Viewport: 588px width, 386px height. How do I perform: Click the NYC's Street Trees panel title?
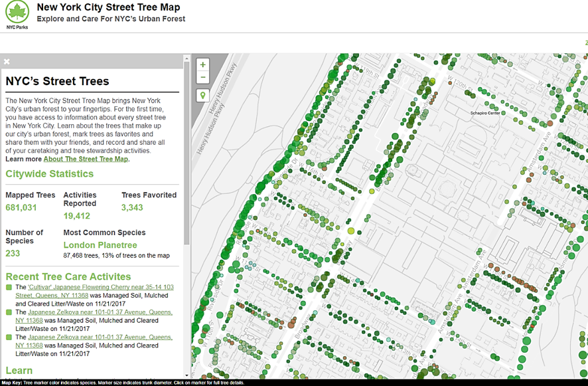(57, 81)
